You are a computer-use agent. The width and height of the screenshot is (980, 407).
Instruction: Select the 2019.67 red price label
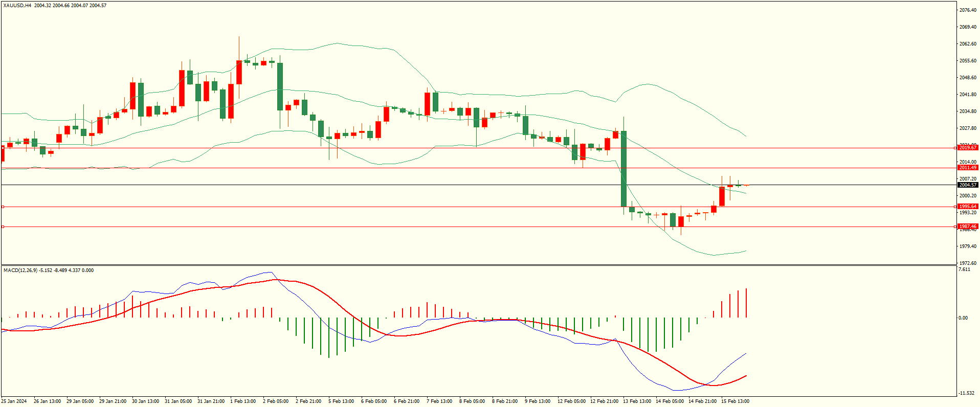click(967, 148)
